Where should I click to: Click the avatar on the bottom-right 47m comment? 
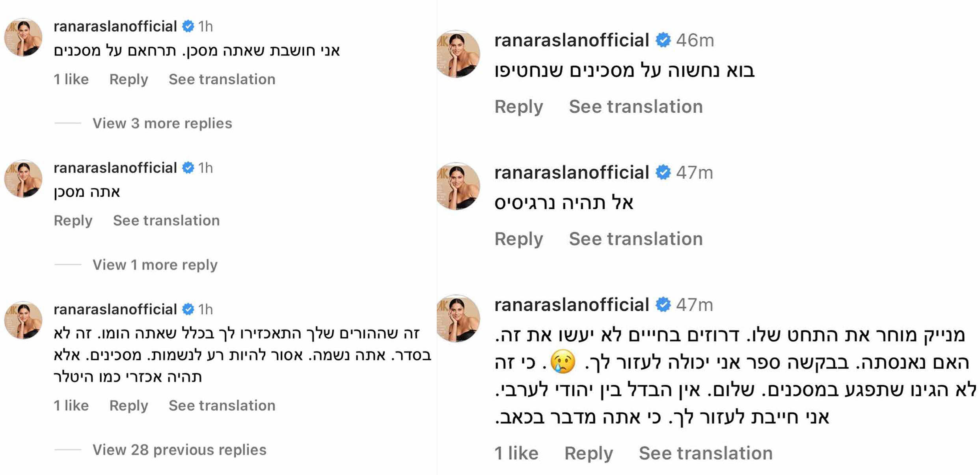pyautogui.click(x=458, y=319)
